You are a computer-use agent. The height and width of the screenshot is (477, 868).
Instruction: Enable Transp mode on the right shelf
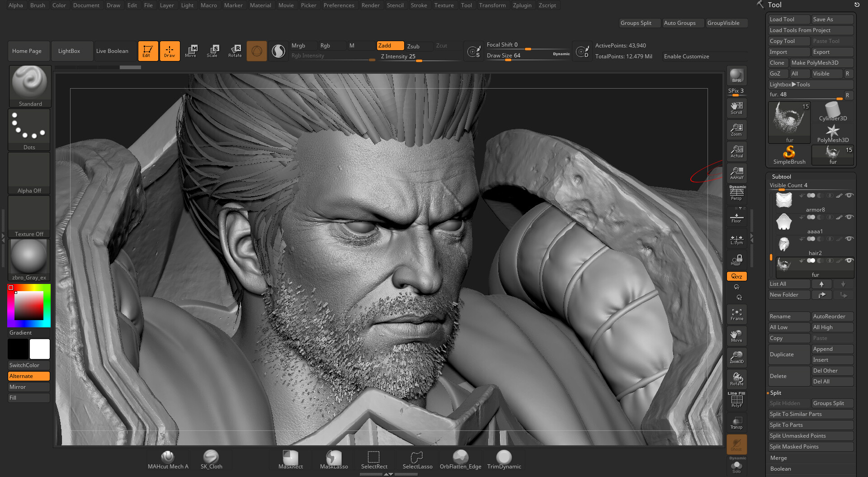[736, 422]
